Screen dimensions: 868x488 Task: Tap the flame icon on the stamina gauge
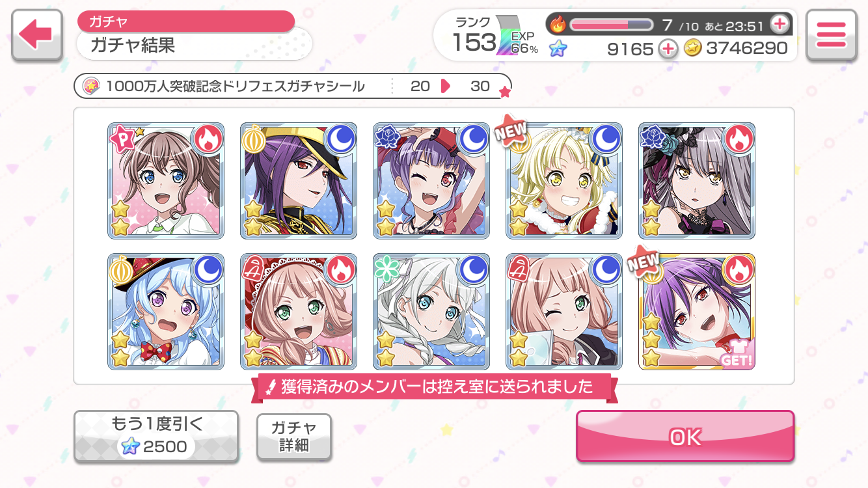click(x=558, y=25)
